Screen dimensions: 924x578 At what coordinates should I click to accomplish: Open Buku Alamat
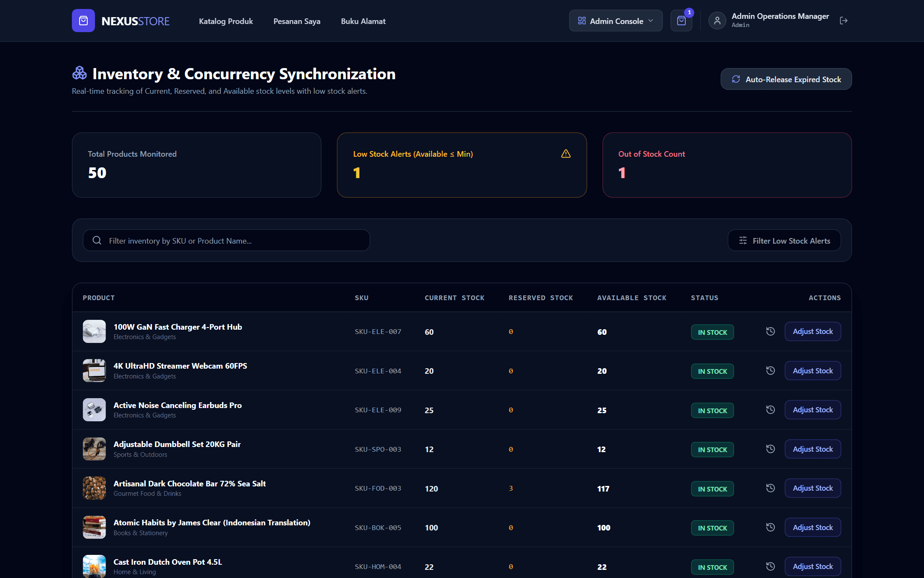[x=363, y=21]
